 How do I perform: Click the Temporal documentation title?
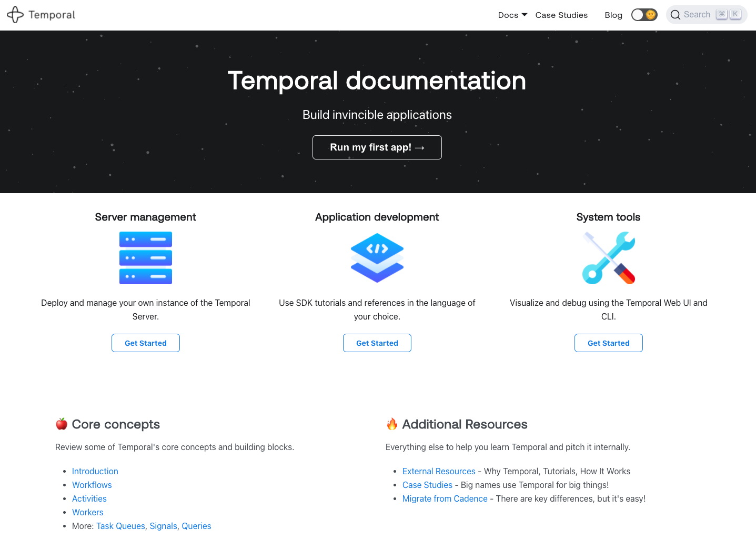[377, 81]
